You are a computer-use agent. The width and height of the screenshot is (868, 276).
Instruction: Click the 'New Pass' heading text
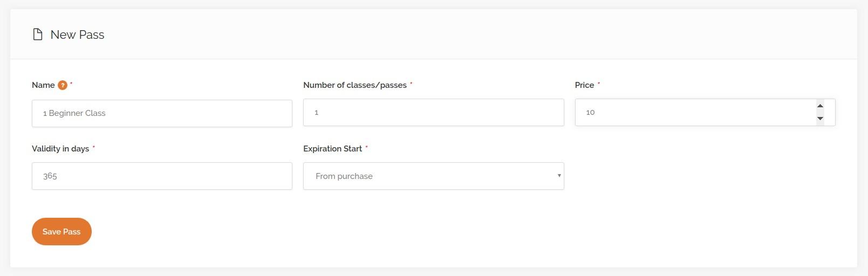[x=77, y=35]
